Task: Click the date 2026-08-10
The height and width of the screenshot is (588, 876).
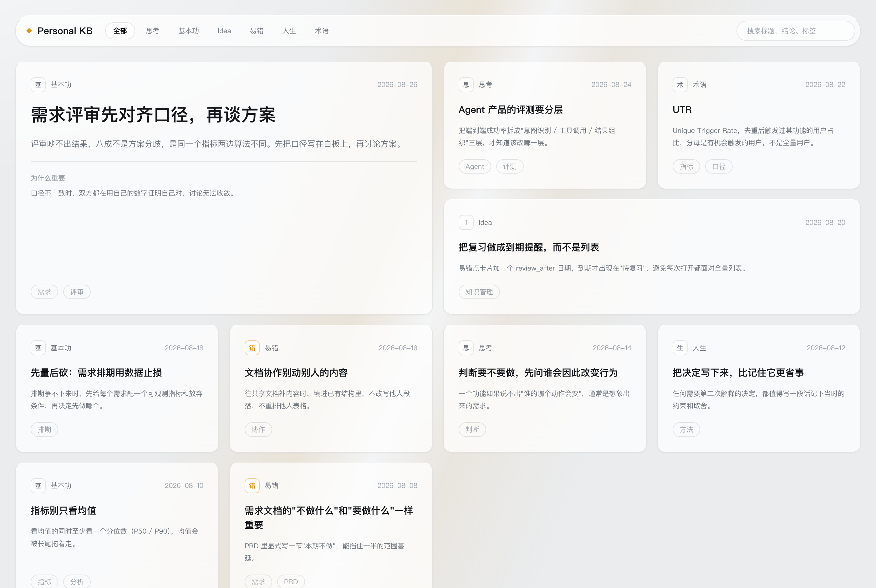Action: pos(184,486)
